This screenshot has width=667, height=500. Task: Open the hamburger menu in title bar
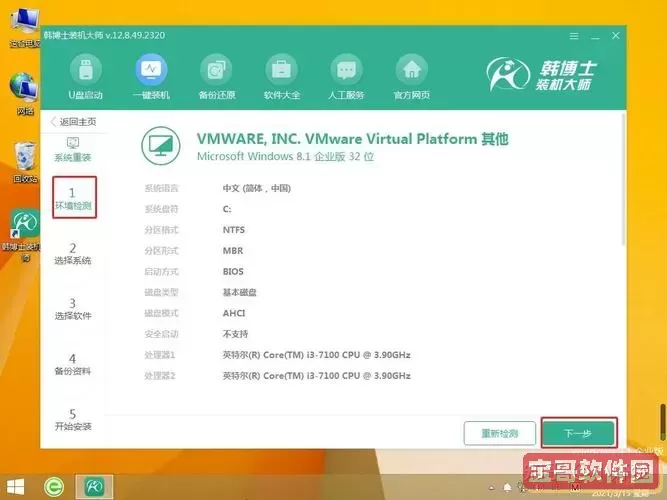(x=574, y=36)
